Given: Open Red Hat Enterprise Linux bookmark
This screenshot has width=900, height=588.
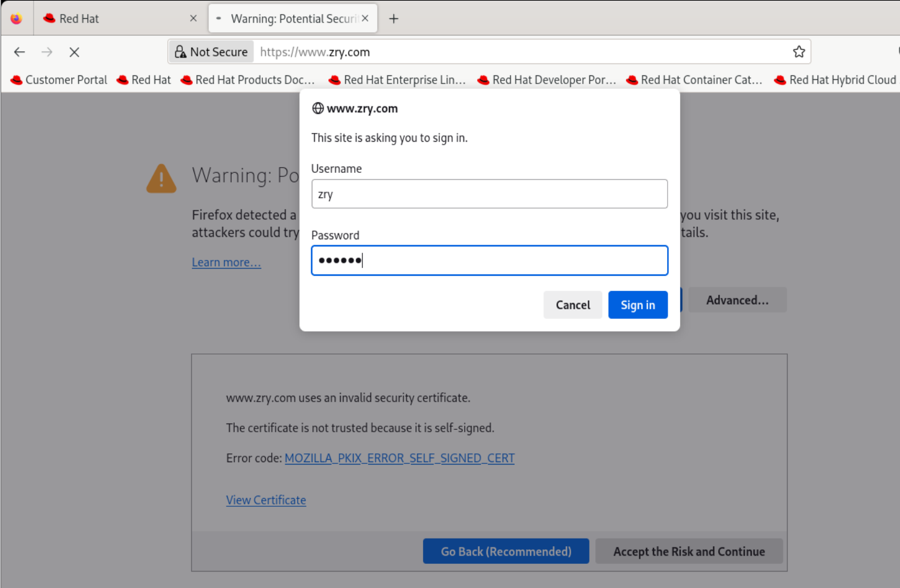Looking at the screenshot, I should (x=397, y=80).
